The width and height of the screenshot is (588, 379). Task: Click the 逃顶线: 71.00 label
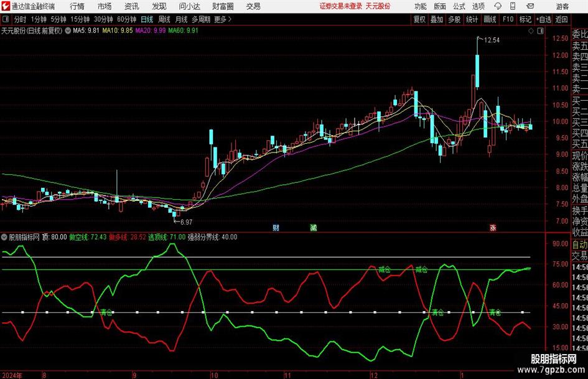(x=167, y=237)
